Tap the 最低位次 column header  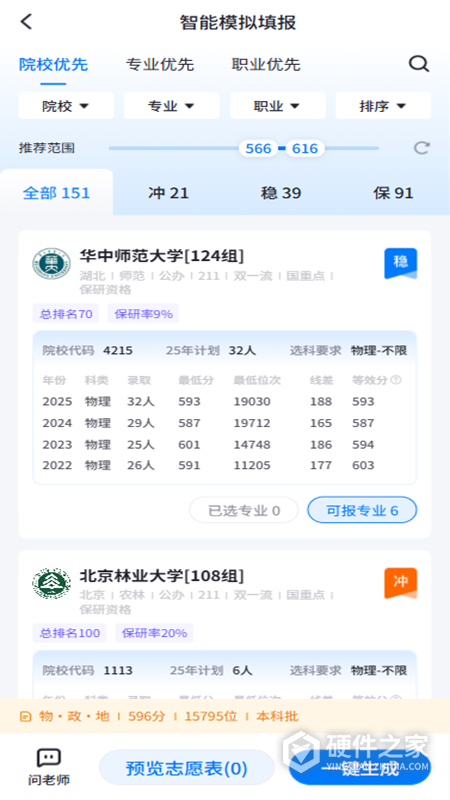(x=257, y=380)
